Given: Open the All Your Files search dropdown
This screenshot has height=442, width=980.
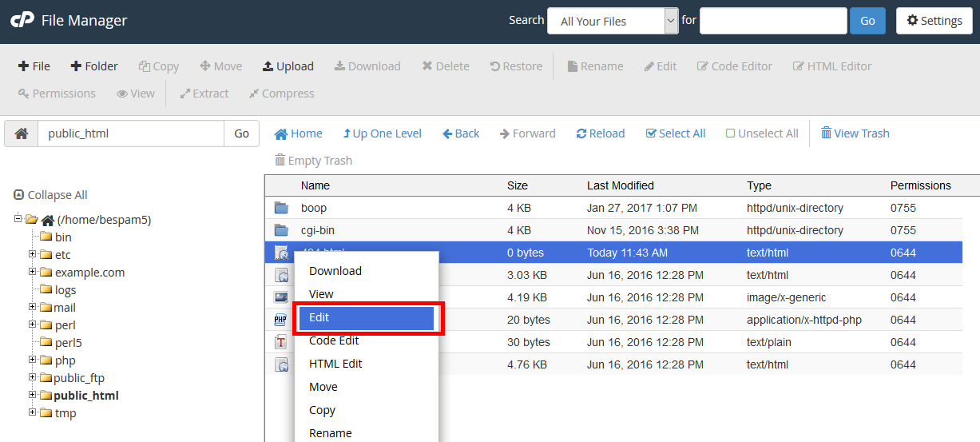Looking at the screenshot, I should (613, 22).
